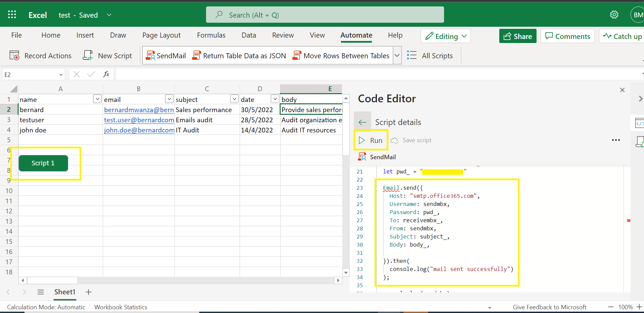Open the Code Editor more options ellipsis
The width and height of the screenshot is (644, 313).
click(x=616, y=140)
